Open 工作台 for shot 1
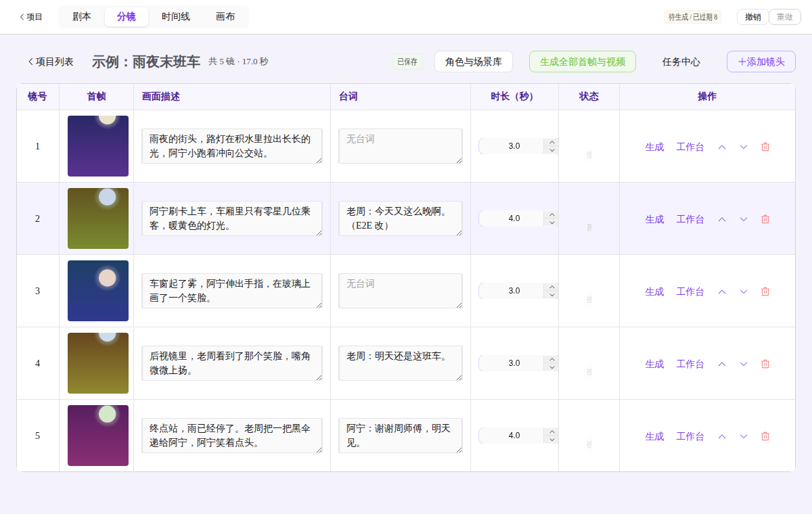812x514 pixels. click(690, 147)
